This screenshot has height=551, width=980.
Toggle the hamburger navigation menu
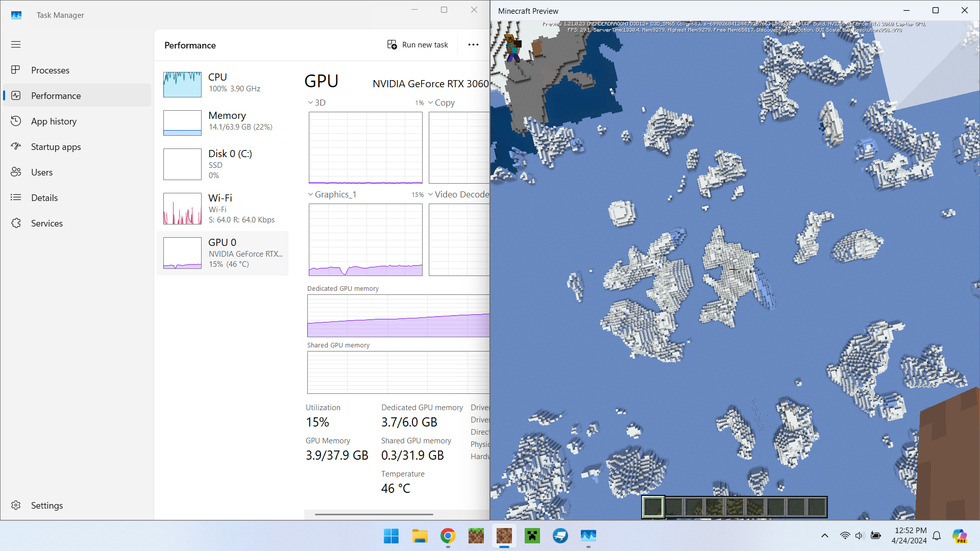pos(16,44)
